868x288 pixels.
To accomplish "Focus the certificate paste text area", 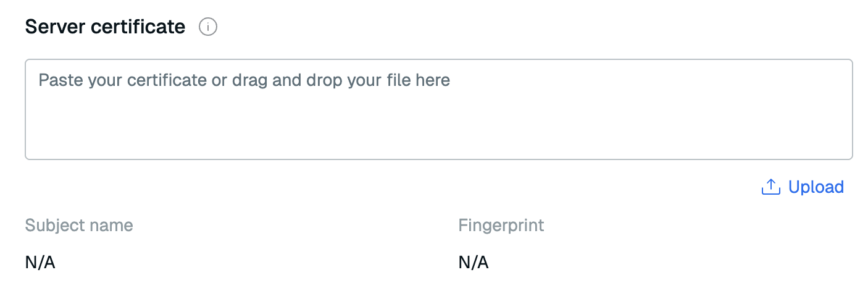I will pyautogui.click(x=438, y=109).
